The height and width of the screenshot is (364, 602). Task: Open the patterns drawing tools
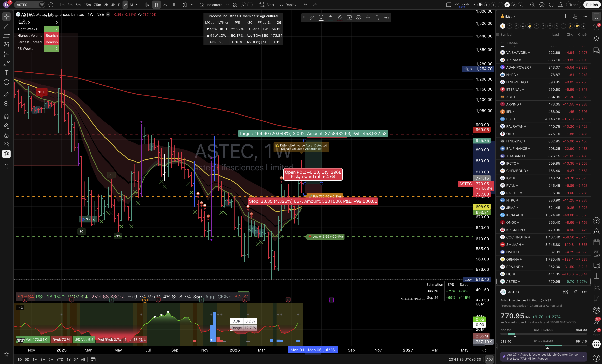pyautogui.click(x=7, y=45)
